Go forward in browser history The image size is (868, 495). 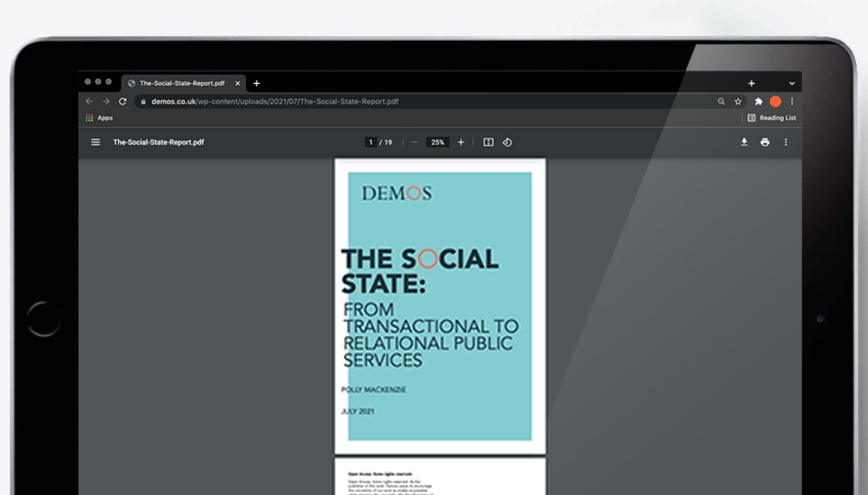click(x=106, y=101)
